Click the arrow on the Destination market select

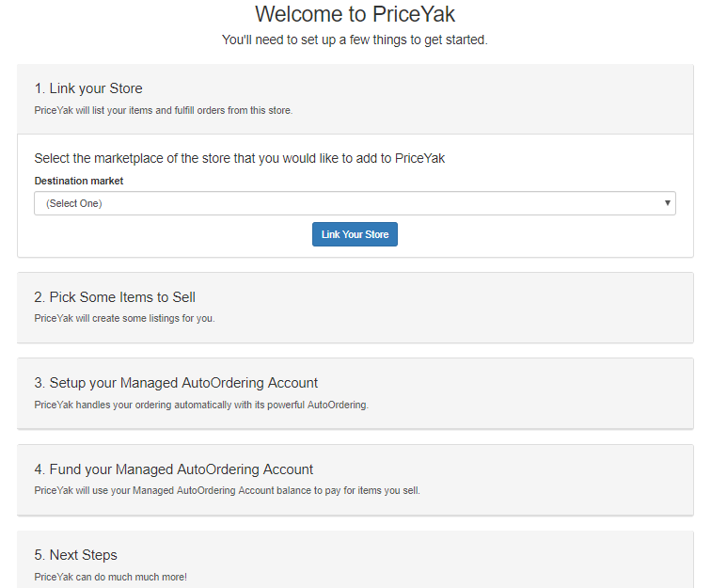pyautogui.click(x=667, y=203)
